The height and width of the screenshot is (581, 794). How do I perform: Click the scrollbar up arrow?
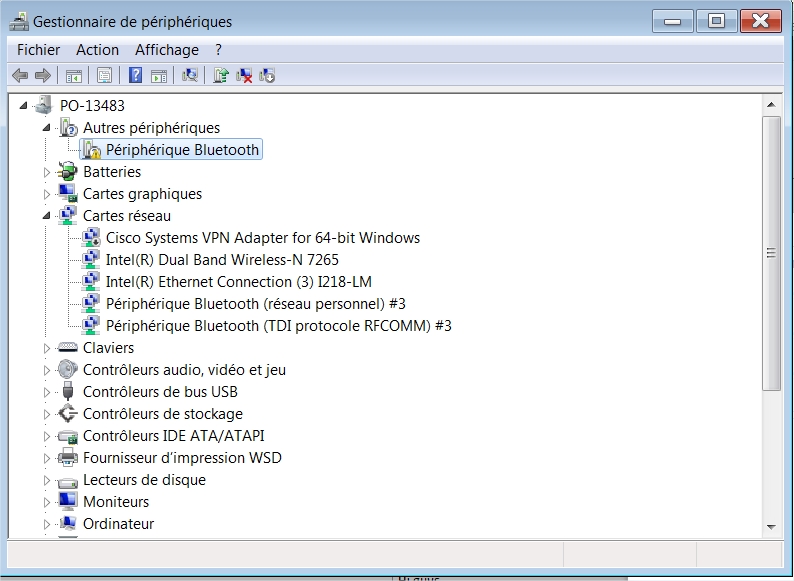pos(771,105)
